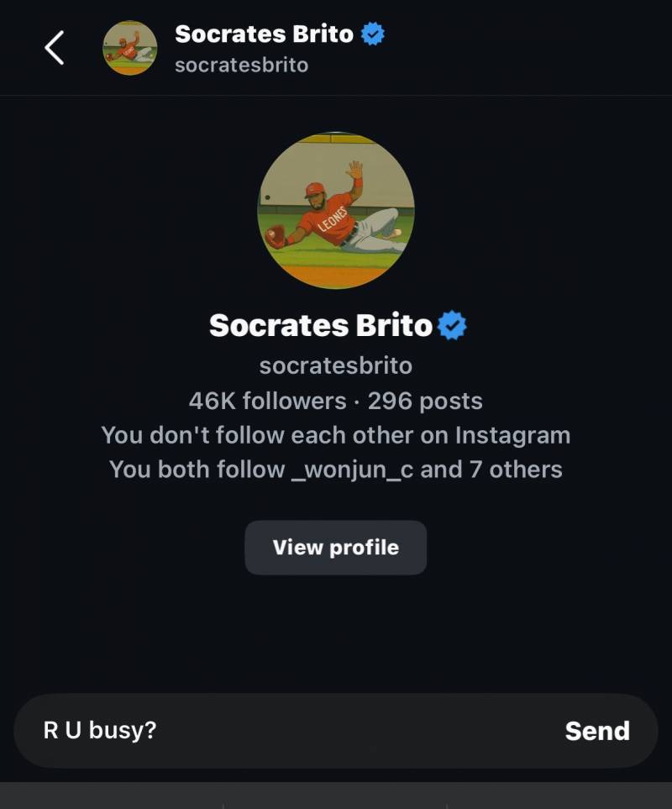The image size is (672, 809).
Task: Open the Socrates Brito header name
Action: click(264, 34)
